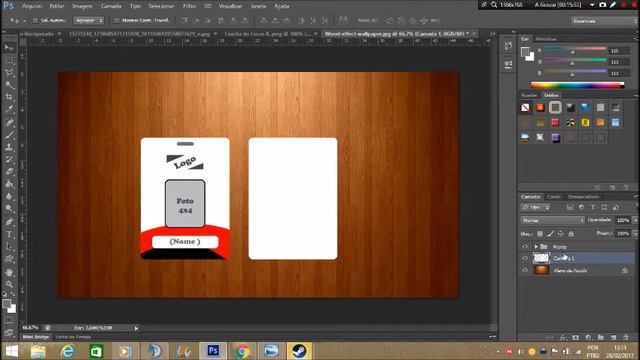Open the Preench. fill slider arrow

[x=635, y=233]
